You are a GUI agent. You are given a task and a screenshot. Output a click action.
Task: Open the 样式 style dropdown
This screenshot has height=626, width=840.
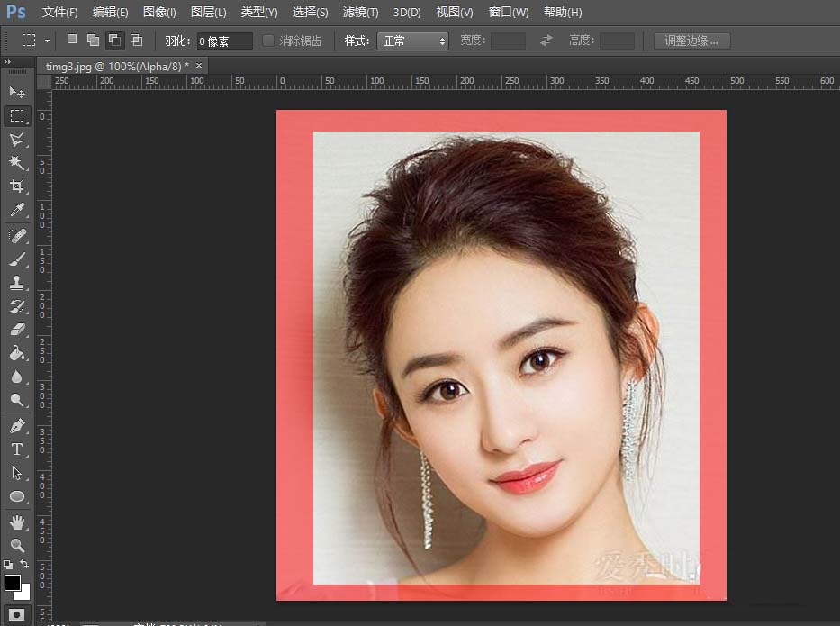coord(412,40)
